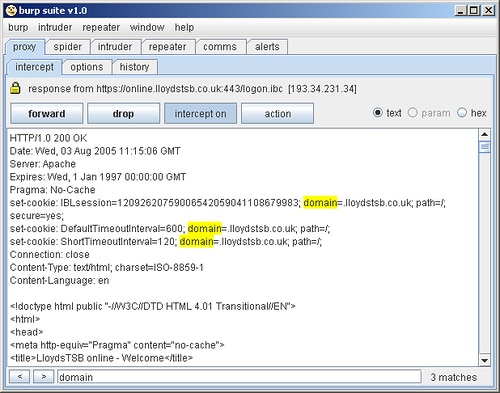
Task: Select the param view radio button
Action: coord(413,113)
